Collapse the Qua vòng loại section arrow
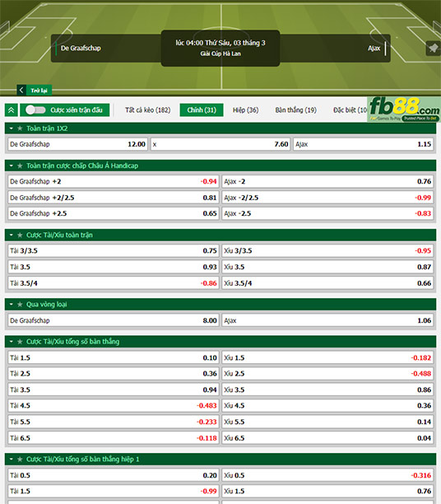Viewport: 441px width, 504px height. 12,305
